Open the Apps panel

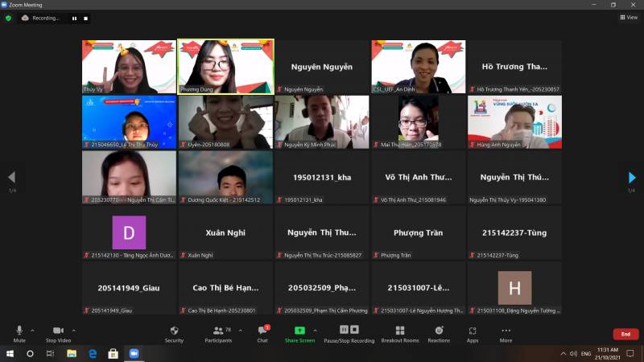(473, 334)
